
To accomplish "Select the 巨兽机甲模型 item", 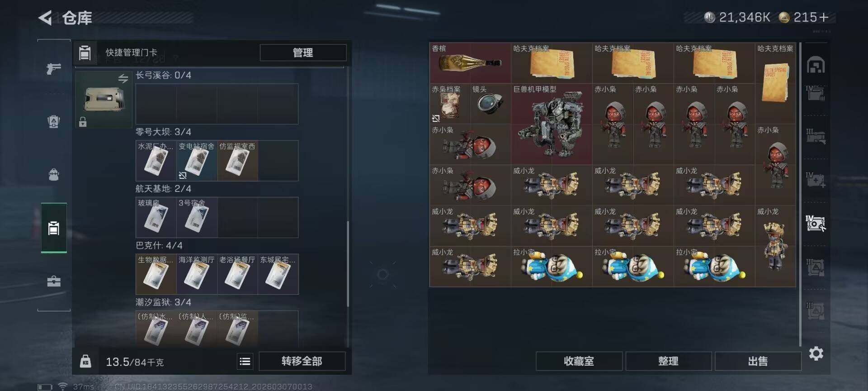I will (552, 124).
